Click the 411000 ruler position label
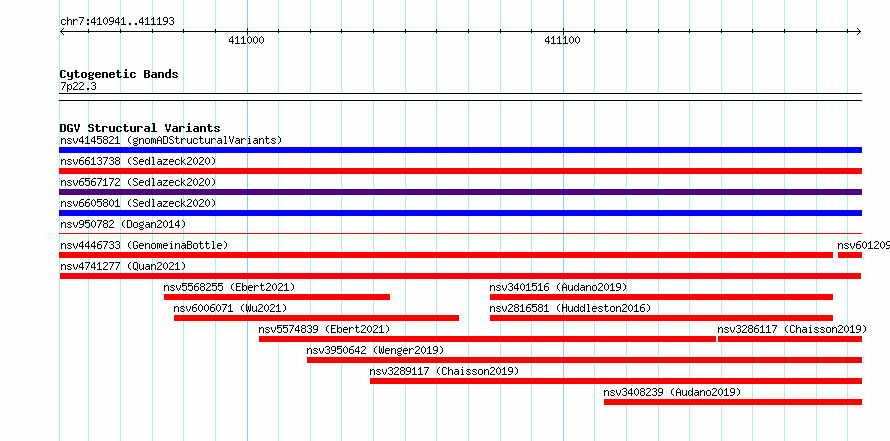This screenshot has width=890, height=441. [x=246, y=40]
